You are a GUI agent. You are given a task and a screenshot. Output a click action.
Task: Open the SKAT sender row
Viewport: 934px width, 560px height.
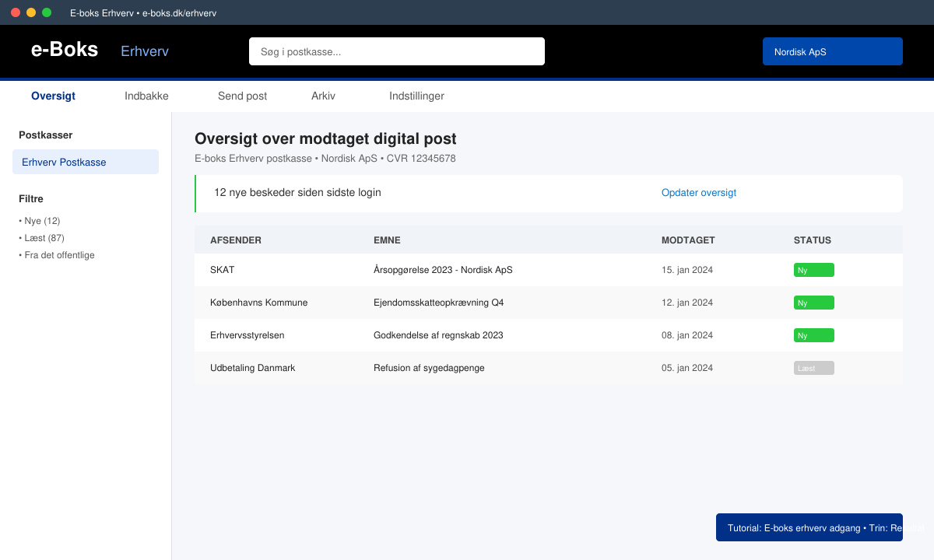[x=549, y=270]
